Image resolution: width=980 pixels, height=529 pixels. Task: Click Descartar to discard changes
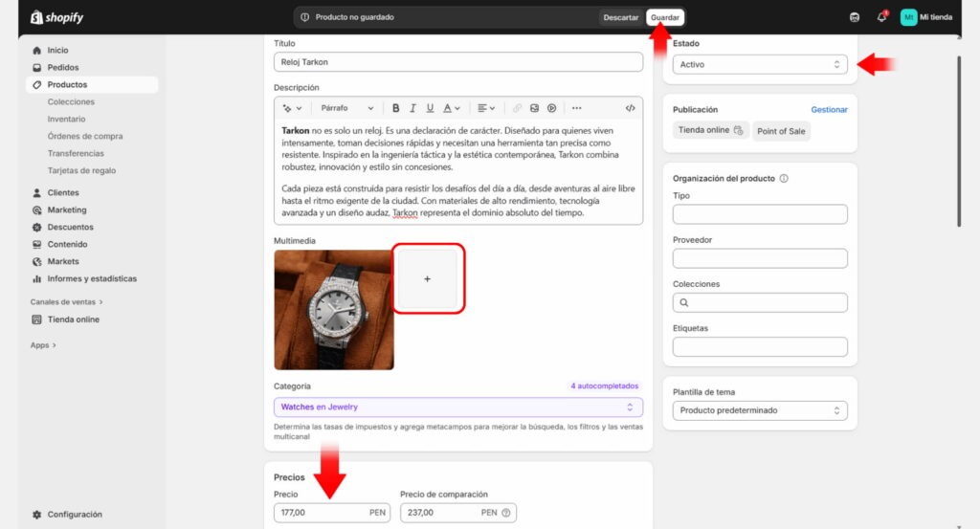click(x=620, y=17)
